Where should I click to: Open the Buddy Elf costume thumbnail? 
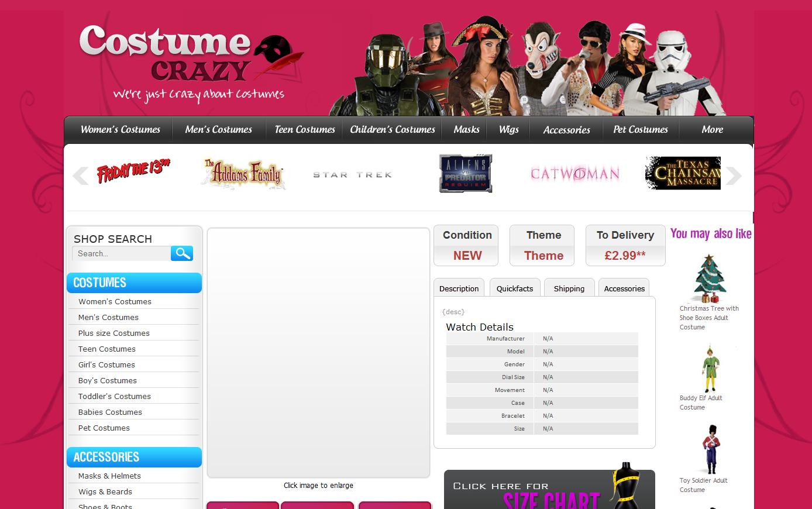(710, 369)
